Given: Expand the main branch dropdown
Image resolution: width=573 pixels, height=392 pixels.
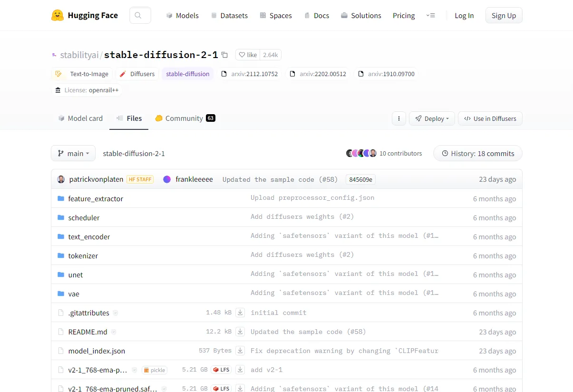Looking at the screenshot, I should click(x=73, y=153).
